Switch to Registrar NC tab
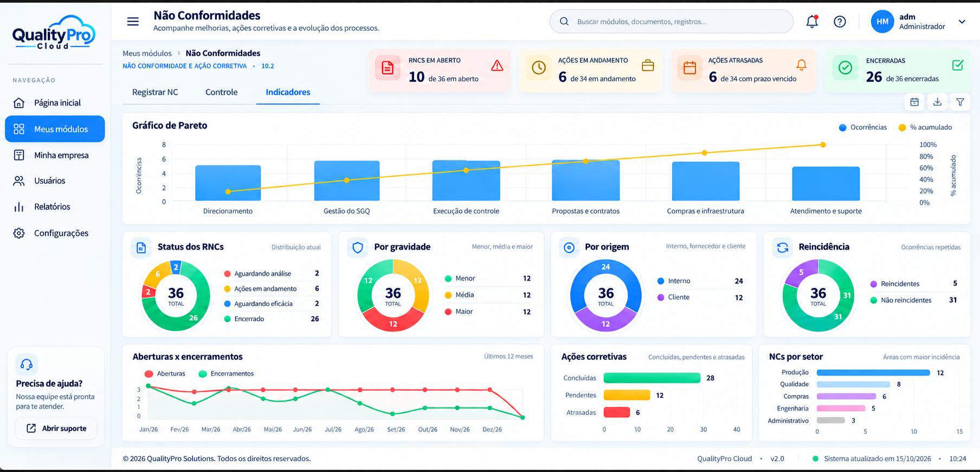This screenshot has width=980, height=472. tap(155, 92)
